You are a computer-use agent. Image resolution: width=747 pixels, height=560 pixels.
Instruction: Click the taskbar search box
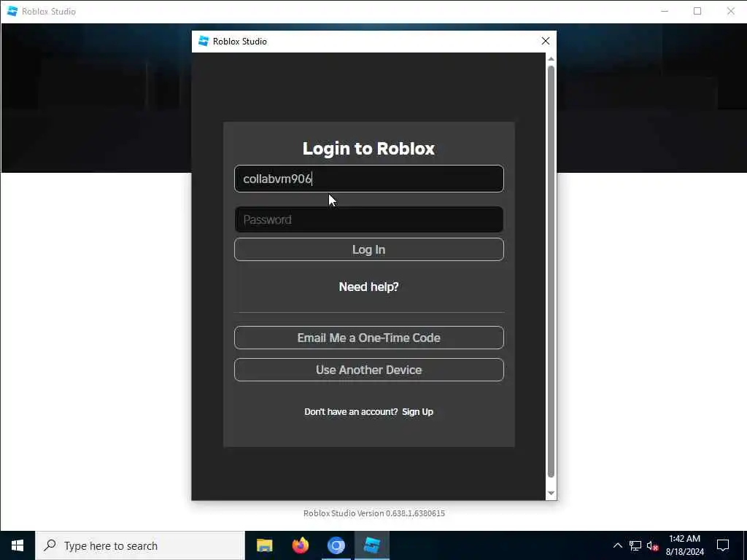pos(140,545)
